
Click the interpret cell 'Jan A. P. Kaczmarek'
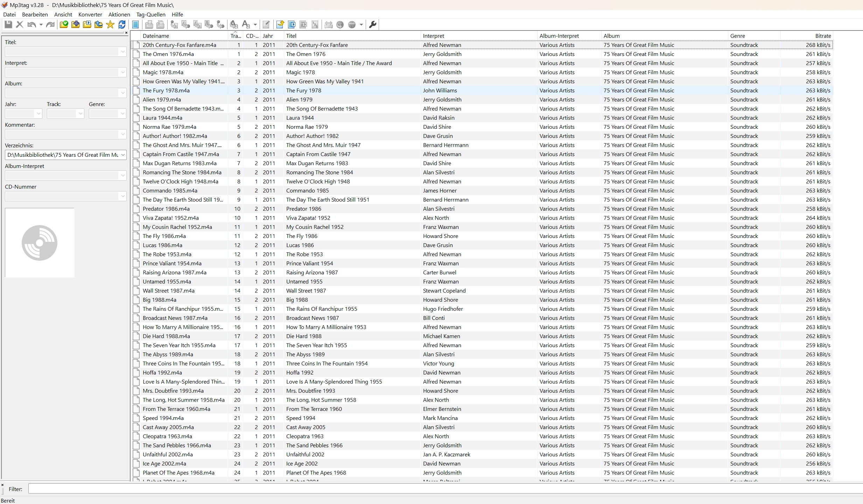coord(447,454)
